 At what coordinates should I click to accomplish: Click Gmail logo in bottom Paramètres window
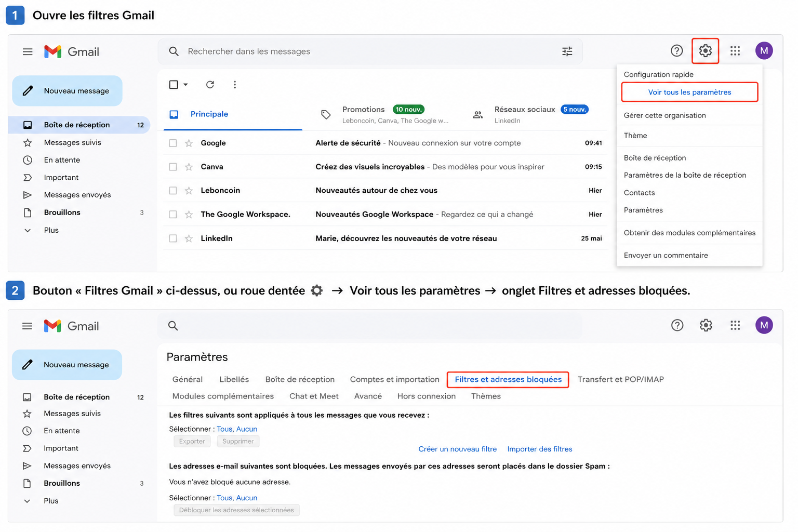click(71, 326)
